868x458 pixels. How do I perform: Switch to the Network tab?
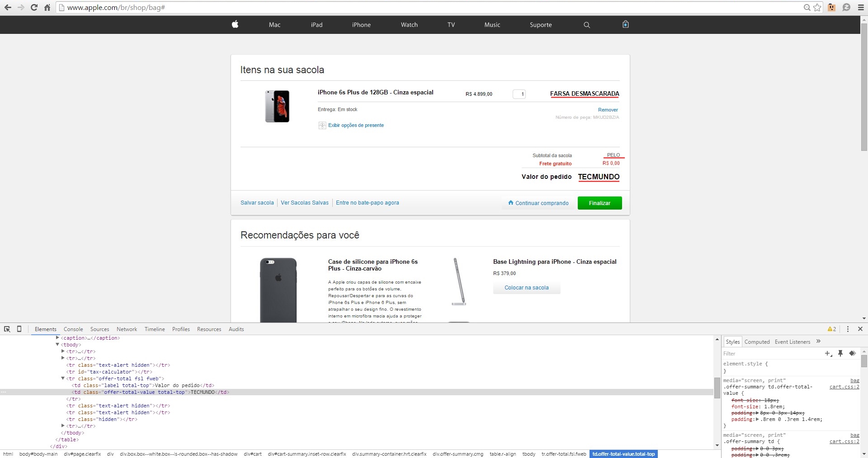pyautogui.click(x=127, y=329)
